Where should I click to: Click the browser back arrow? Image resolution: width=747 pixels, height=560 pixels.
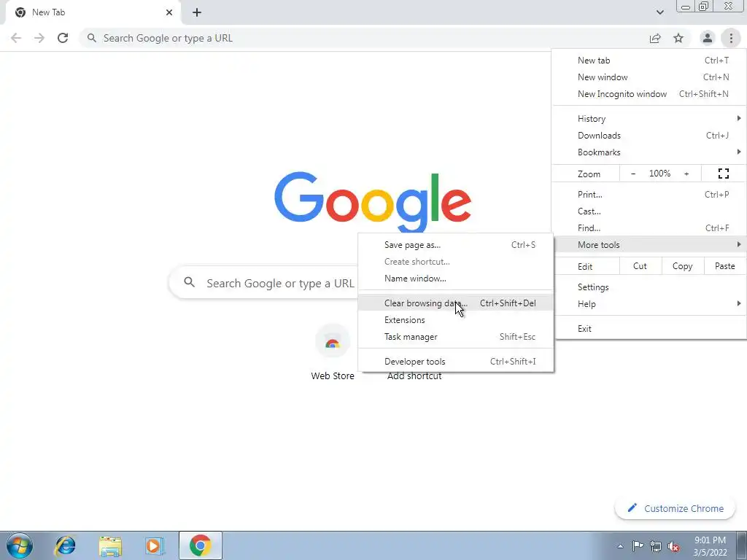(x=16, y=38)
